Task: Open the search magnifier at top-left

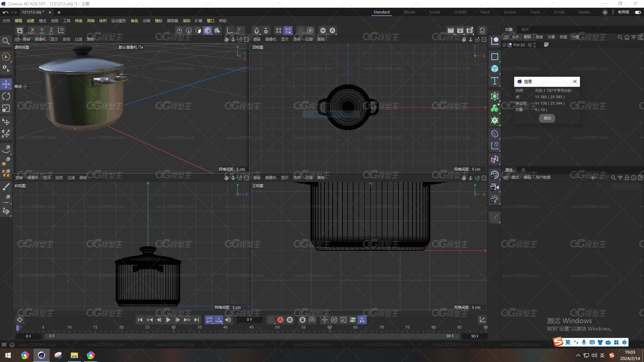Action: 6,41
